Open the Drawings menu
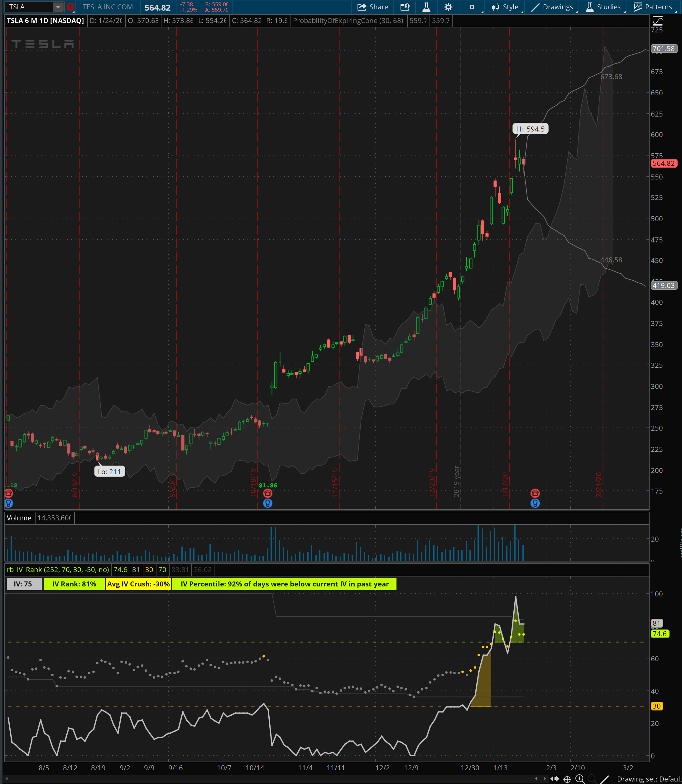Image resolution: width=682 pixels, height=784 pixels. tap(552, 7)
